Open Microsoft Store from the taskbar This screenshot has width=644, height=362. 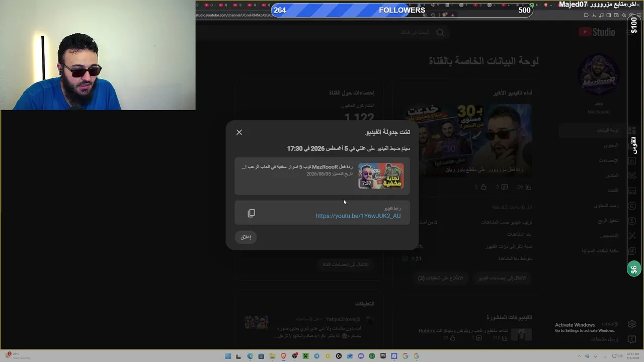(261, 356)
